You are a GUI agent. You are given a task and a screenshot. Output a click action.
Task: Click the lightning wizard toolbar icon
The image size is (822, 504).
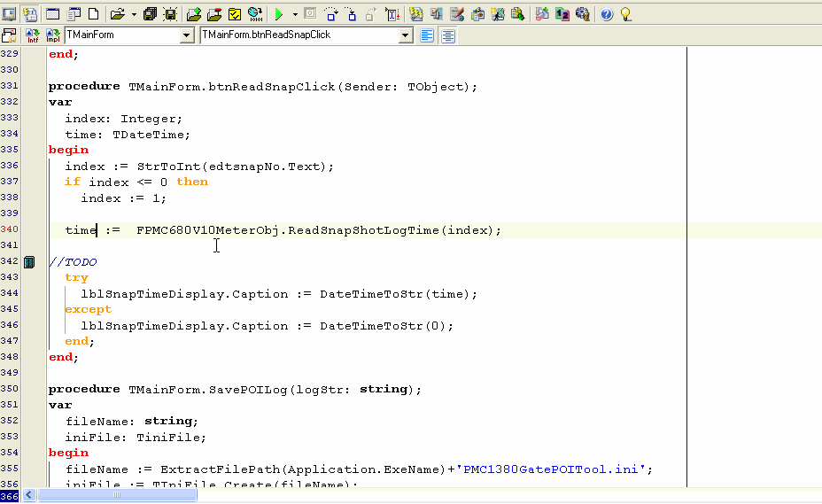(x=416, y=14)
